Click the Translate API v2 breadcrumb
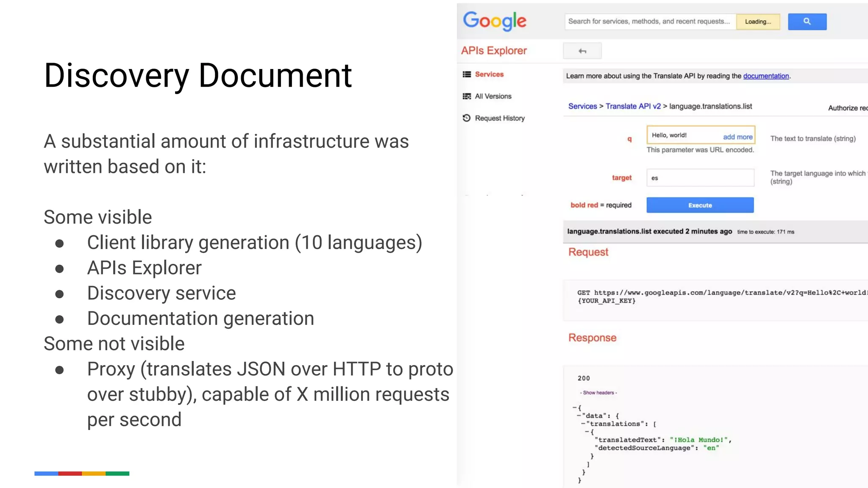 click(633, 106)
